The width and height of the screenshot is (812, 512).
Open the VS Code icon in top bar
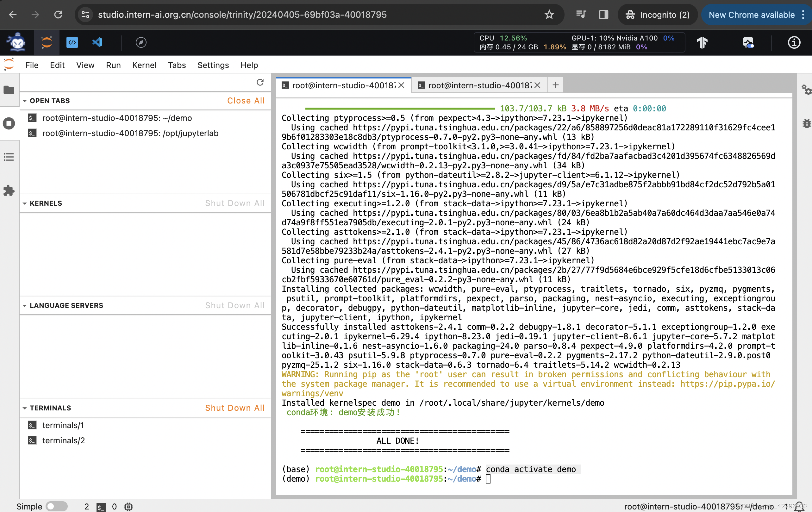pyautogui.click(x=97, y=42)
